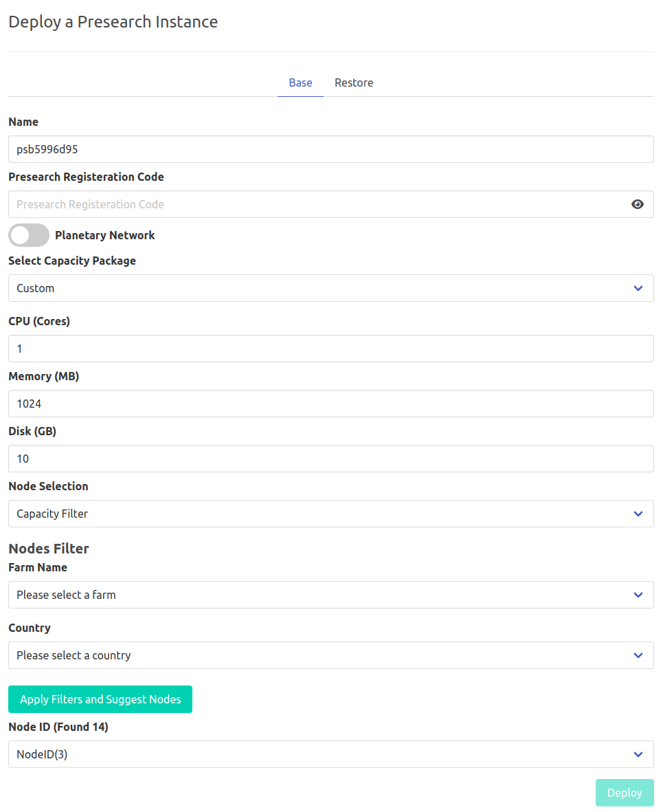Enable the Planetary Network switch
Screen dimensions: 663x812
(29, 235)
